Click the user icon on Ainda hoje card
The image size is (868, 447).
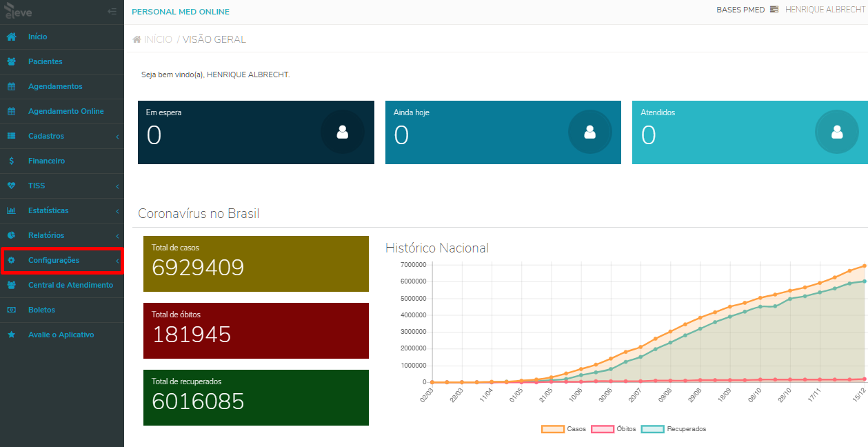pyautogui.click(x=589, y=132)
